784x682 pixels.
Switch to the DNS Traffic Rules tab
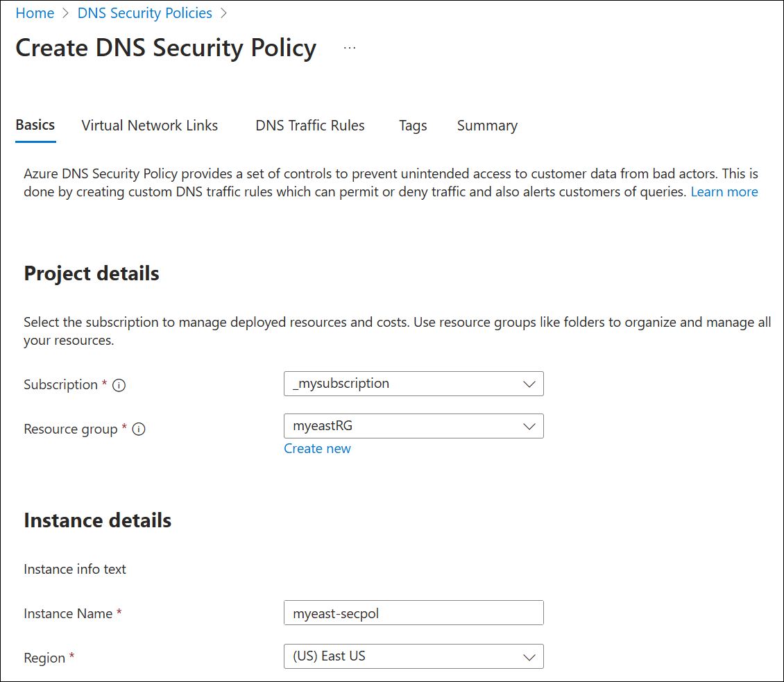(309, 126)
